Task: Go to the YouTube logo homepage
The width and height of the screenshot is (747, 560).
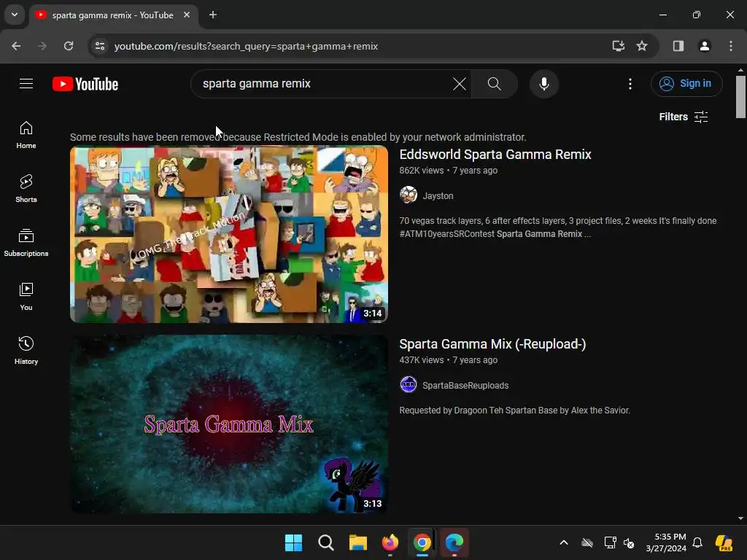Action: (x=85, y=84)
